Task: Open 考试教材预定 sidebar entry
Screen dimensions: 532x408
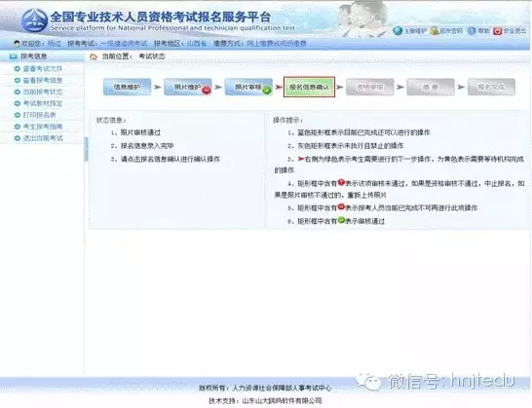Action: [x=43, y=103]
